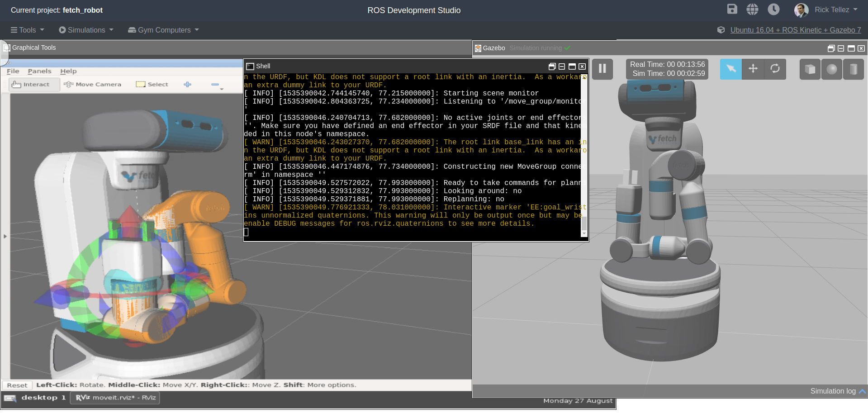This screenshot has height=413, width=868.
Task: Open the Tools dropdown menu
Action: (28, 30)
